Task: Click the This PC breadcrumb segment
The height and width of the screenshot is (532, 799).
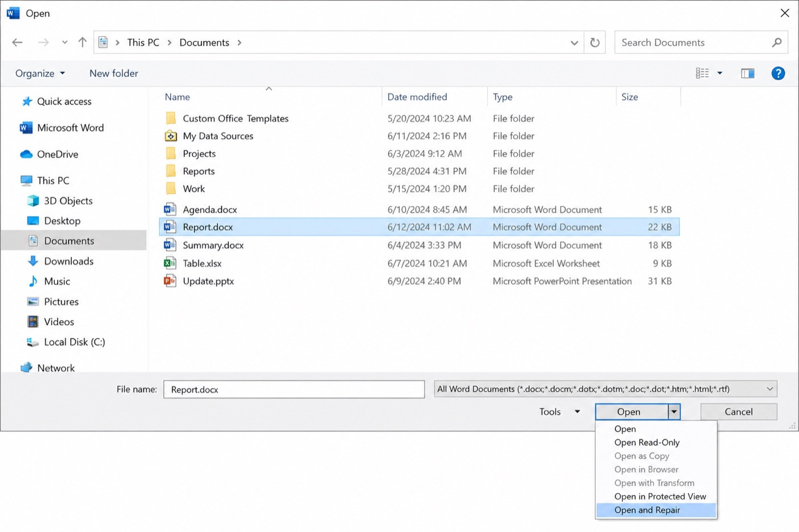Action: tap(143, 42)
